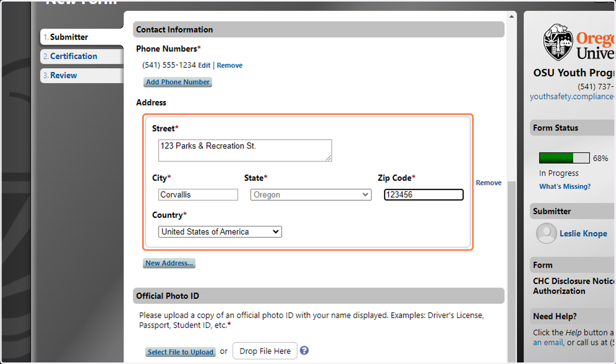Click the Zip Code input field
This screenshot has width=616, height=364.
pos(423,195)
